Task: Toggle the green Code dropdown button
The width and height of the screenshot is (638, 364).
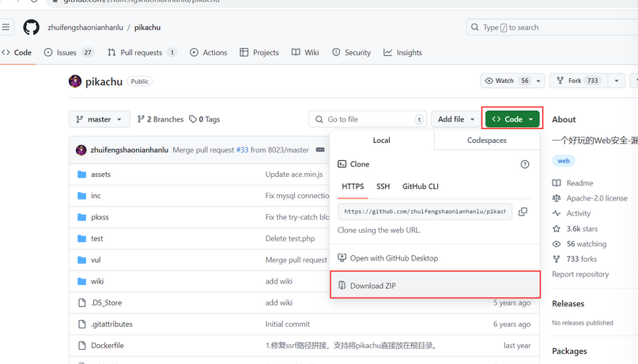Action: click(x=512, y=119)
